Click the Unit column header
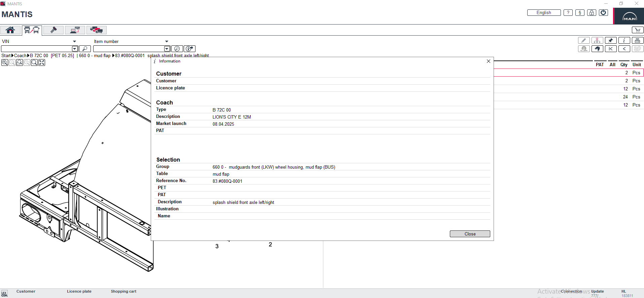Screen dimensions: 644x298 [637, 65]
